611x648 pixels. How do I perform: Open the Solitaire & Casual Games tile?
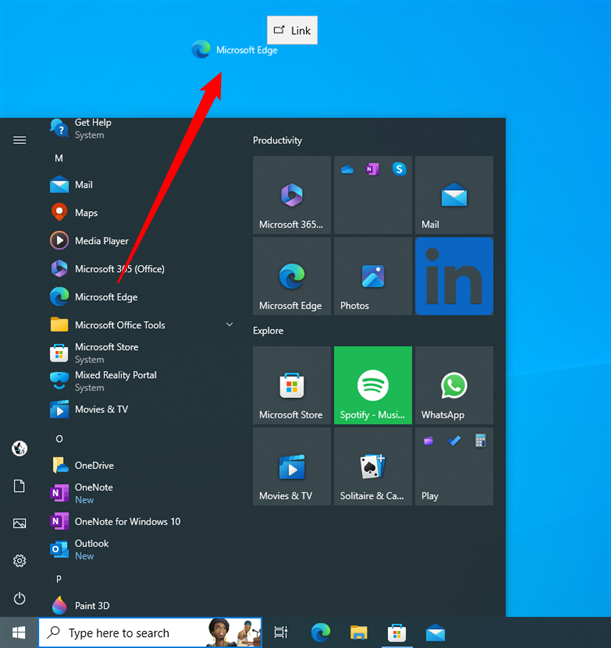click(x=373, y=466)
